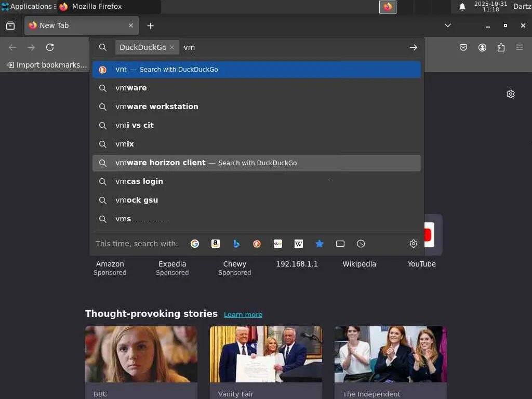The image size is (532, 399).
Task: Remove the DuckDuckGo search engine chip
Action: pos(172,47)
